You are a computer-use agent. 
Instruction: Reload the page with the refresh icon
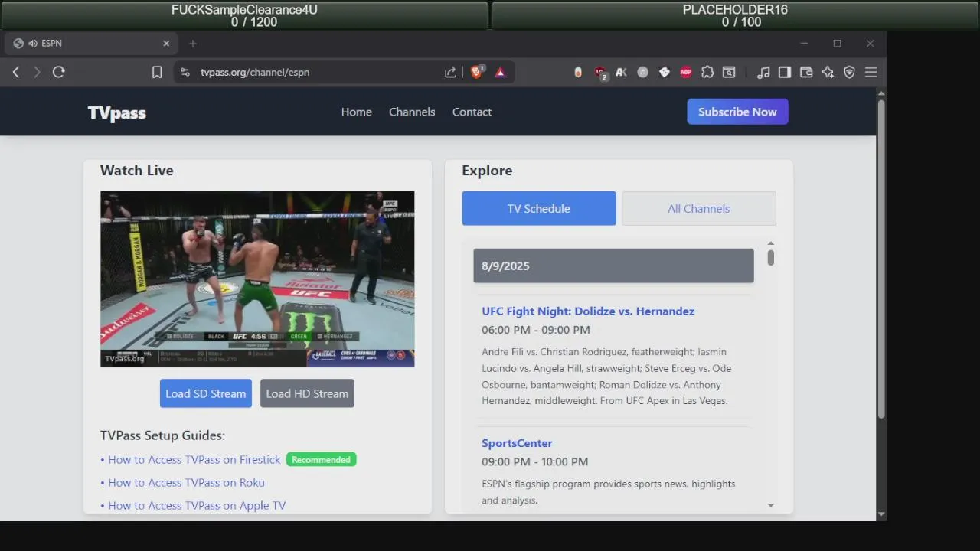59,72
